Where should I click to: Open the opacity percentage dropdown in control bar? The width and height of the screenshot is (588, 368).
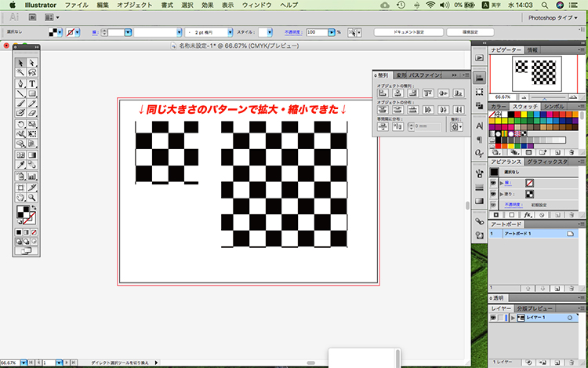331,33
